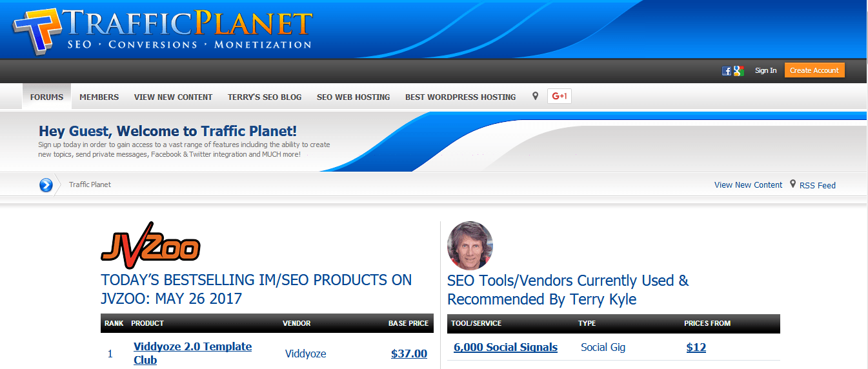Screen dimensions: 868x369
Task: Click the VENDOR column header
Action: point(296,323)
